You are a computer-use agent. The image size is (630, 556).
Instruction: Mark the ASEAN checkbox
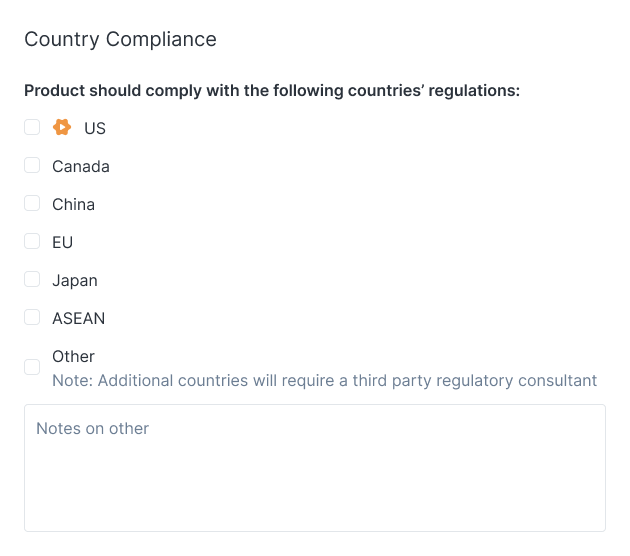tap(32, 317)
